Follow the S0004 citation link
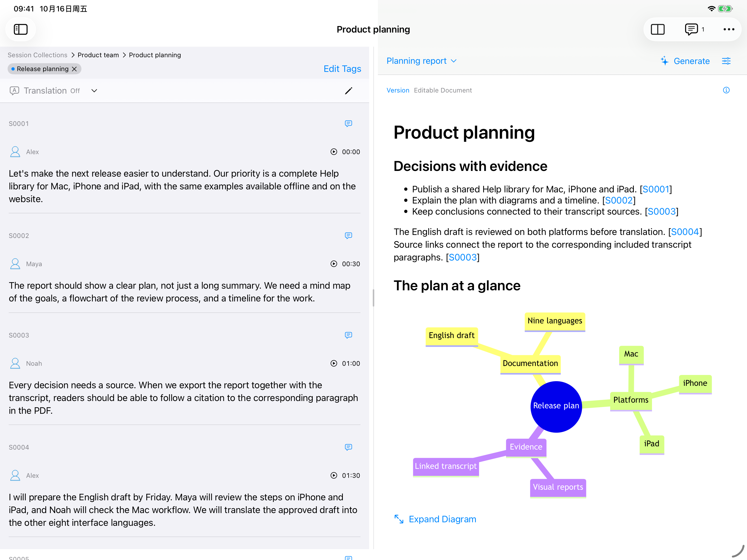 [685, 232]
